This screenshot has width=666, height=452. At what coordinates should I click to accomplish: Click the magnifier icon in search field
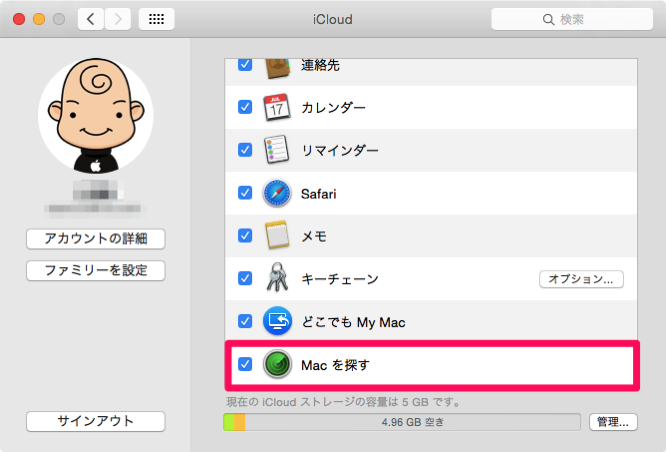pyautogui.click(x=548, y=20)
